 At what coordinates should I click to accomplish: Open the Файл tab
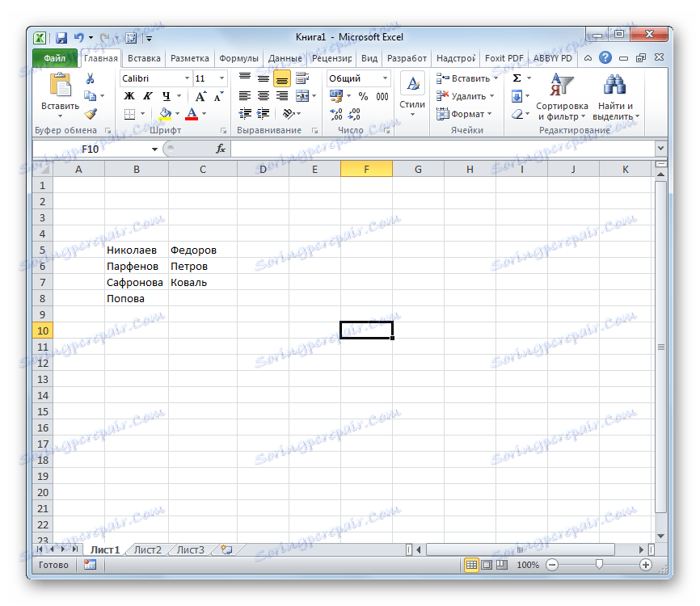(x=54, y=58)
